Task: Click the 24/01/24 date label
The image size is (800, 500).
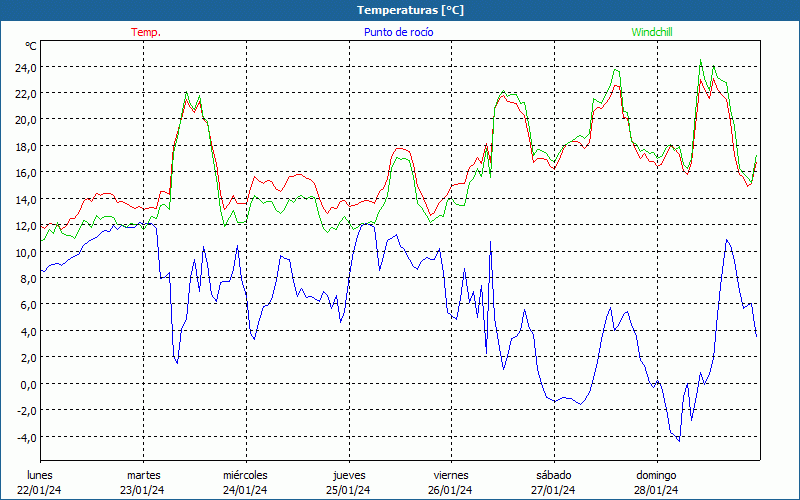Action: (245, 490)
